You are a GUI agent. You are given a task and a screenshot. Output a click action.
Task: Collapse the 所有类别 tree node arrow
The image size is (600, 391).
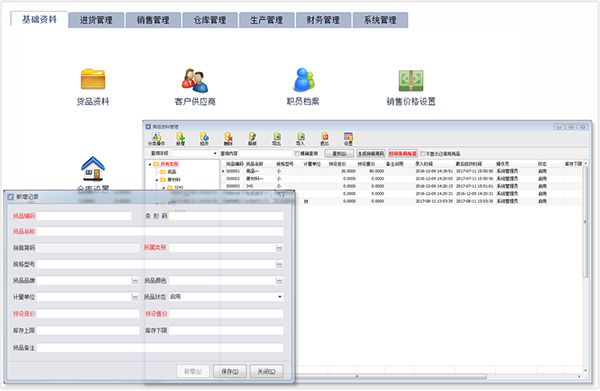(x=150, y=164)
